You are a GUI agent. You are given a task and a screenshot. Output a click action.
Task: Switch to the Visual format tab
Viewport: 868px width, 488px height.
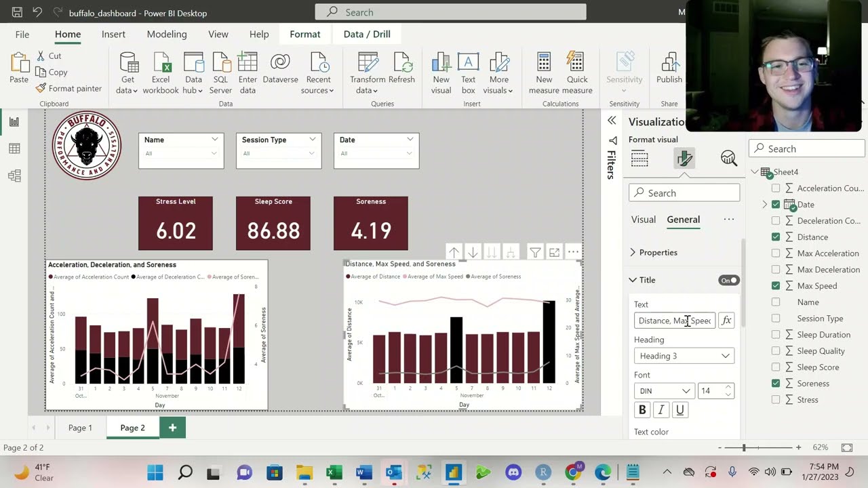[644, 220]
